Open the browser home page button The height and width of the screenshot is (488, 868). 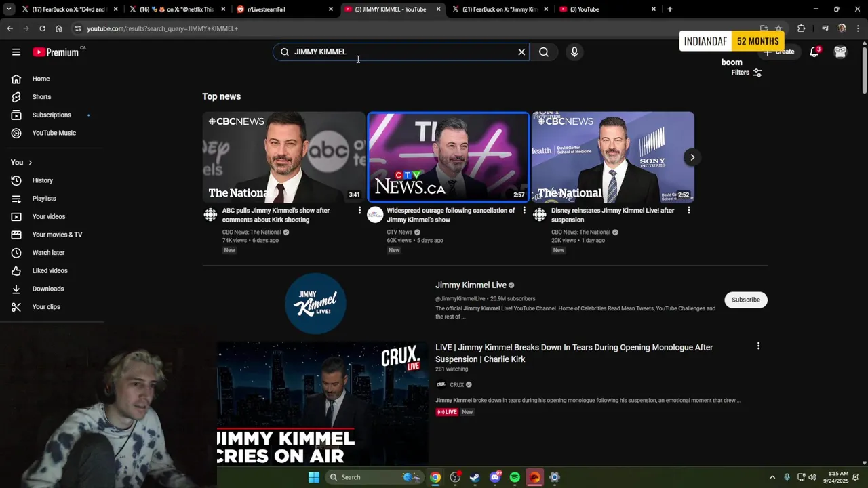(58, 28)
